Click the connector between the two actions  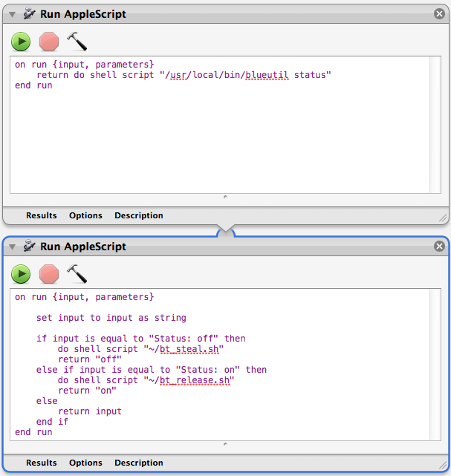coord(226,231)
